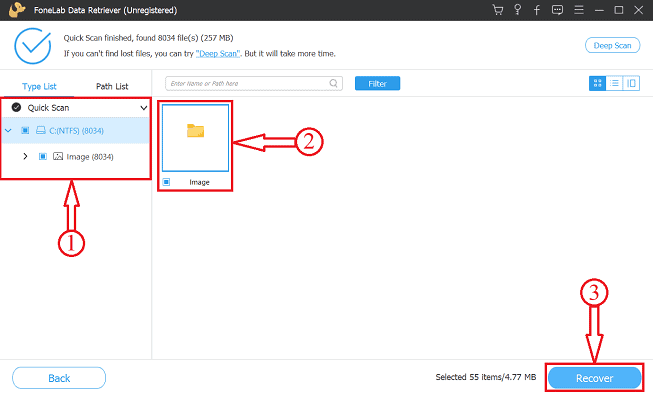Click the Filter button

pos(377,83)
